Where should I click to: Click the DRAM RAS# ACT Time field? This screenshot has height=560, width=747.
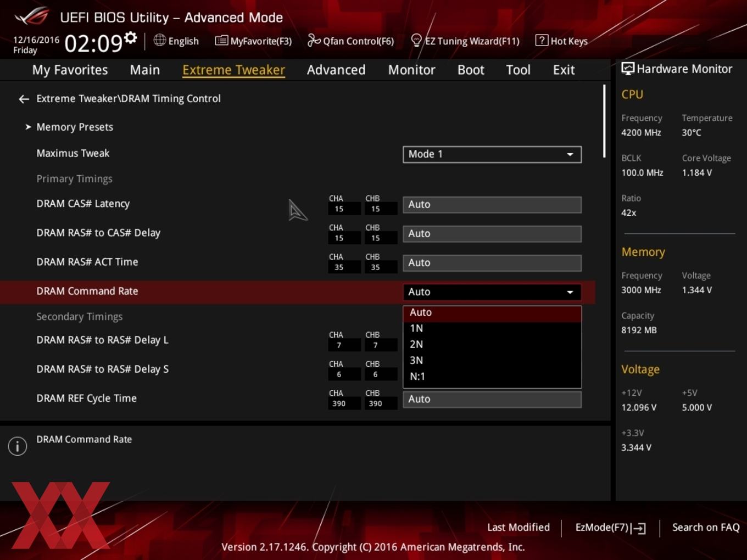click(492, 263)
